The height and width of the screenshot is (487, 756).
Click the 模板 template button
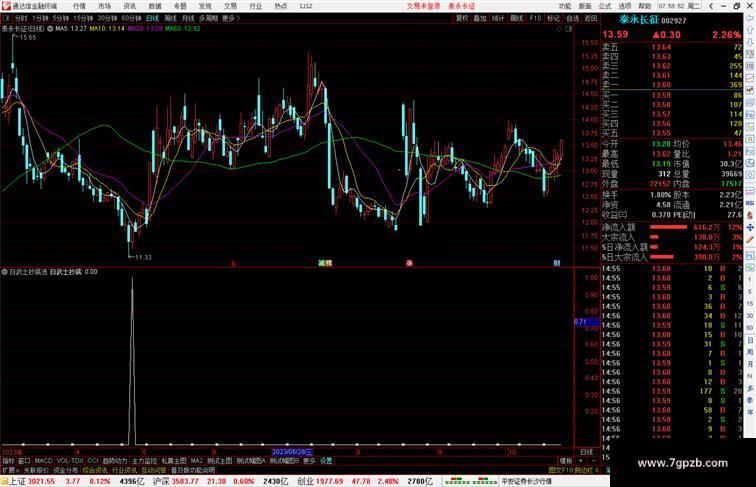(566, 461)
